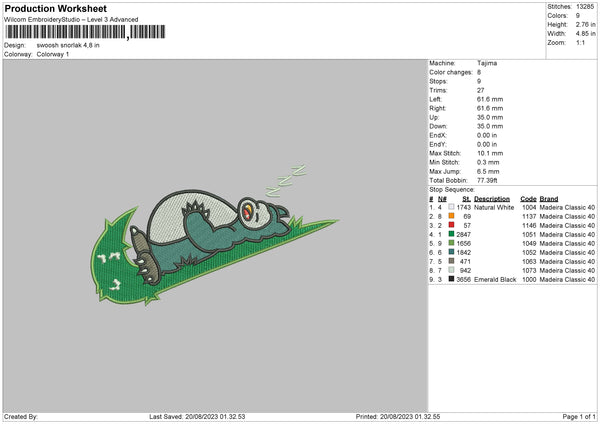This screenshot has height=424, width=600.
Task: Click the 'Description' column header
Action: point(492,199)
